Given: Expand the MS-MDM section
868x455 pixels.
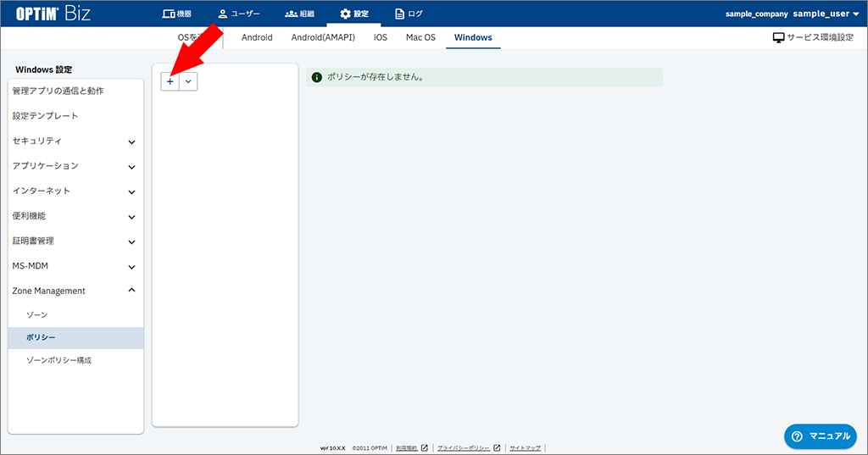Looking at the screenshot, I should [x=75, y=266].
